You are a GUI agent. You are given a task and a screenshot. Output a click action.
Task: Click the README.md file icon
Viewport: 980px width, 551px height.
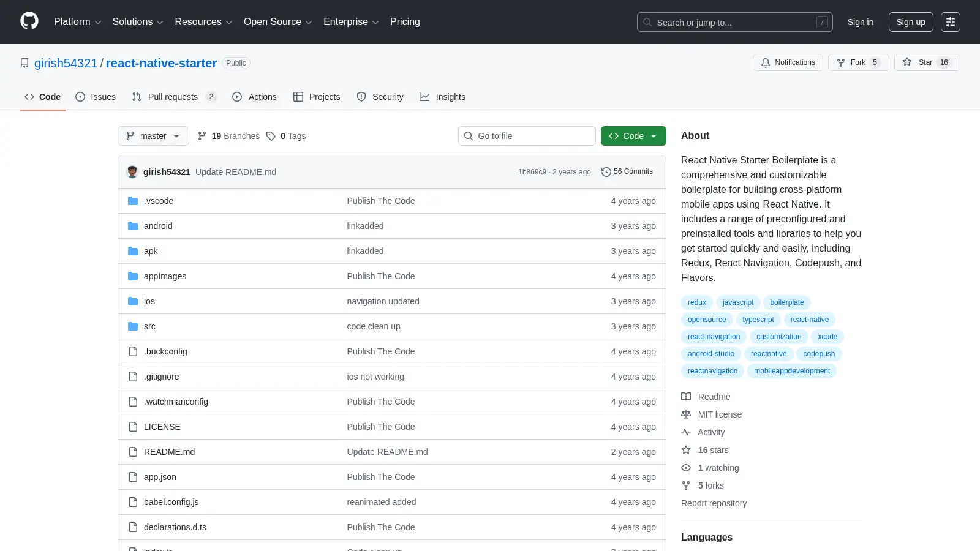(x=133, y=452)
